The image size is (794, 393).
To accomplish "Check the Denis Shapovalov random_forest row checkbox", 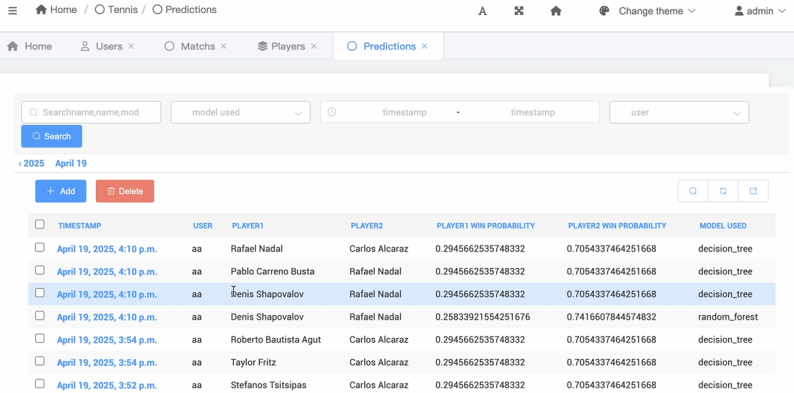I will click(39, 316).
